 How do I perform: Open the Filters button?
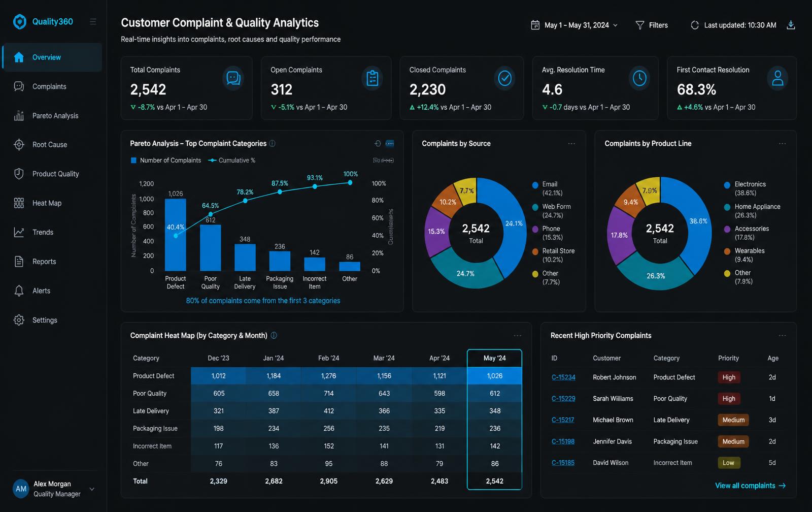pyautogui.click(x=652, y=25)
